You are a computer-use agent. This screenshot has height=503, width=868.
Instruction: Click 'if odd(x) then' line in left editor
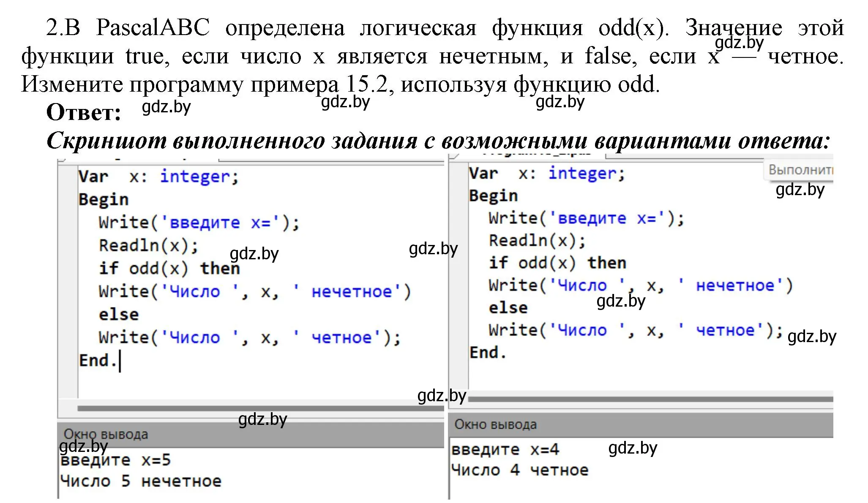point(169,269)
